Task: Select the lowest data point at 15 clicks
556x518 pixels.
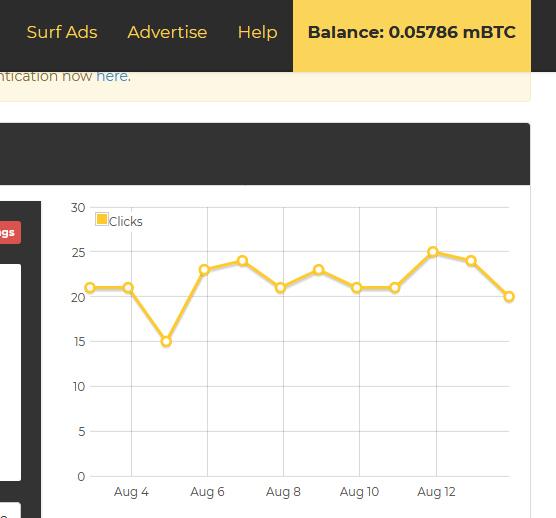Action: [166, 342]
